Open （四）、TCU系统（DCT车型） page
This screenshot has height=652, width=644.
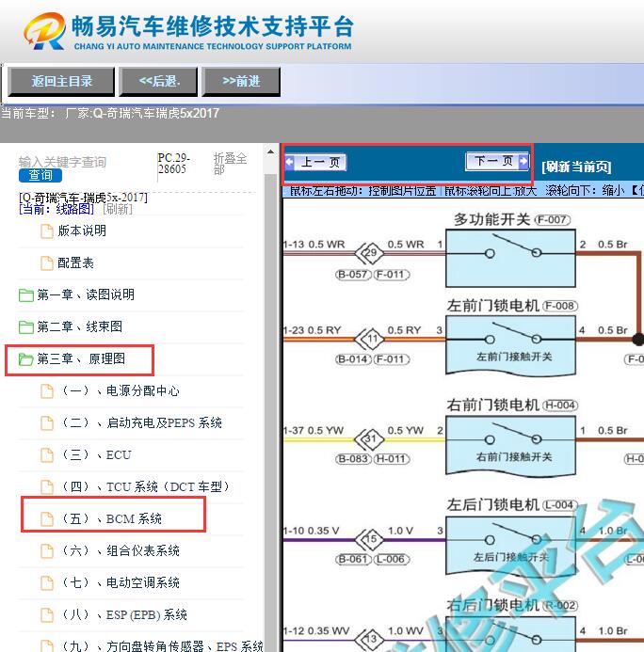(x=146, y=487)
